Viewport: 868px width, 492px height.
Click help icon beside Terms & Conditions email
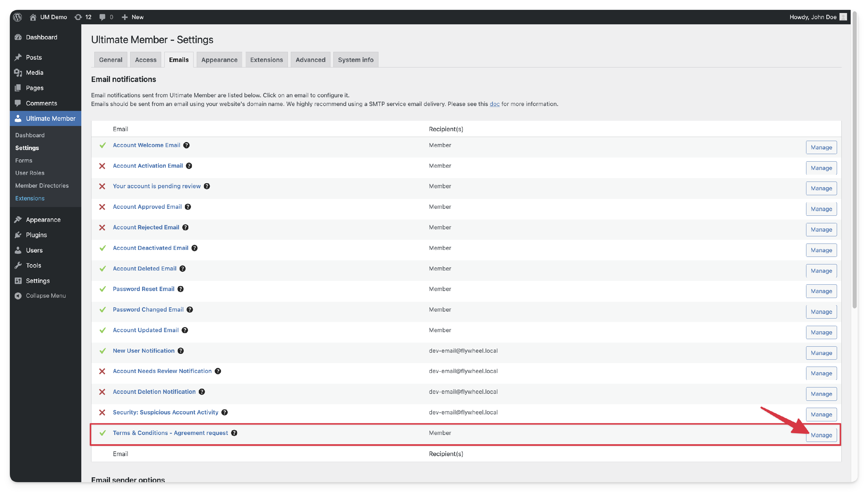tap(234, 433)
